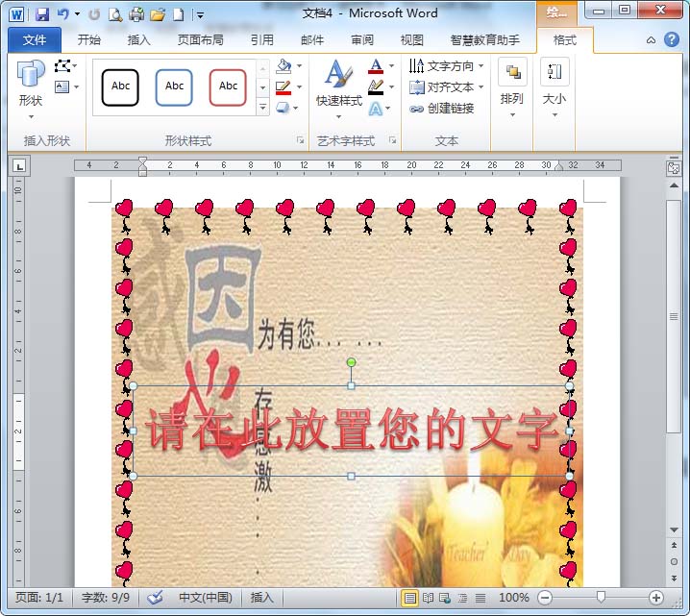
Task: Click the zoom slider in status bar
Action: [x=600, y=598]
